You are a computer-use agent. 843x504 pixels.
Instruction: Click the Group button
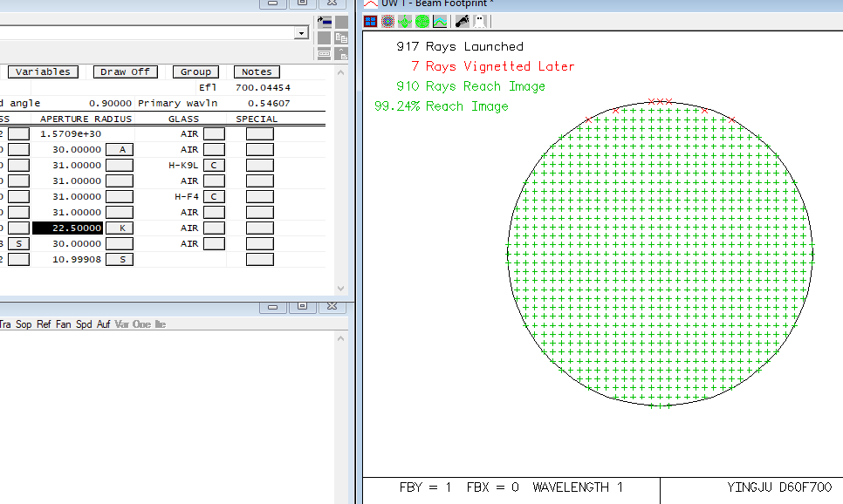[195, 72]
